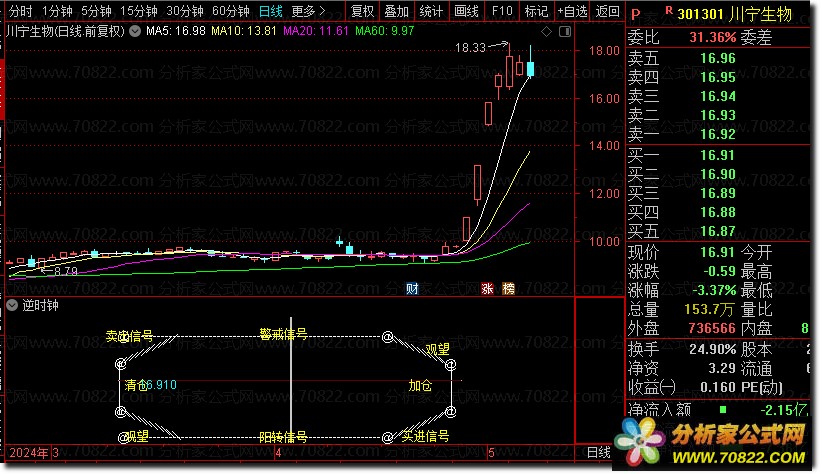This screenshot has height=474, width=822.
Task: Click the 涨 marker icon
Action: [x=487, y=288]
